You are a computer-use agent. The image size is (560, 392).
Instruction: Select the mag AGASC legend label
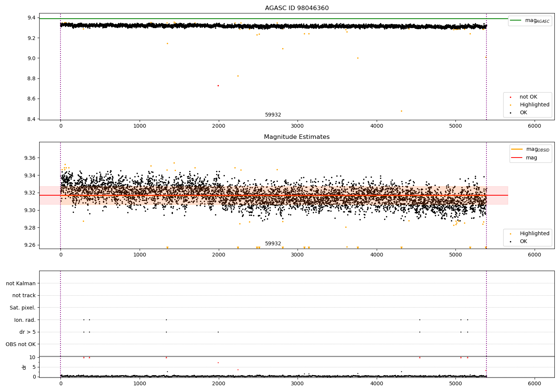(537, 21)
